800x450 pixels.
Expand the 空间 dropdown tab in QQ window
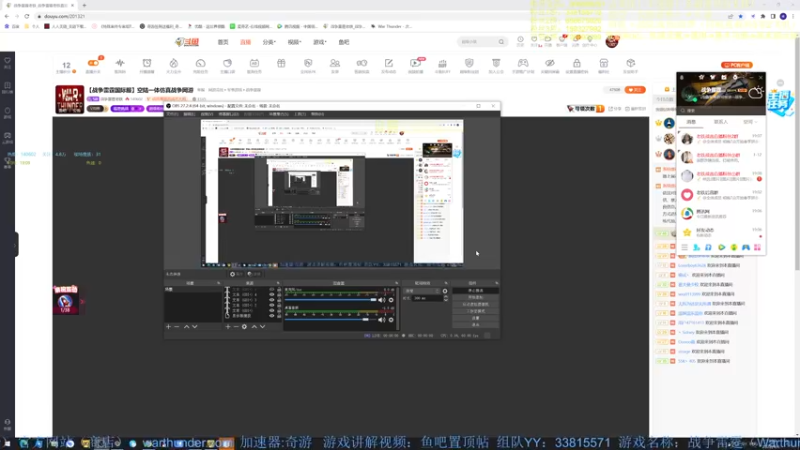748,122
